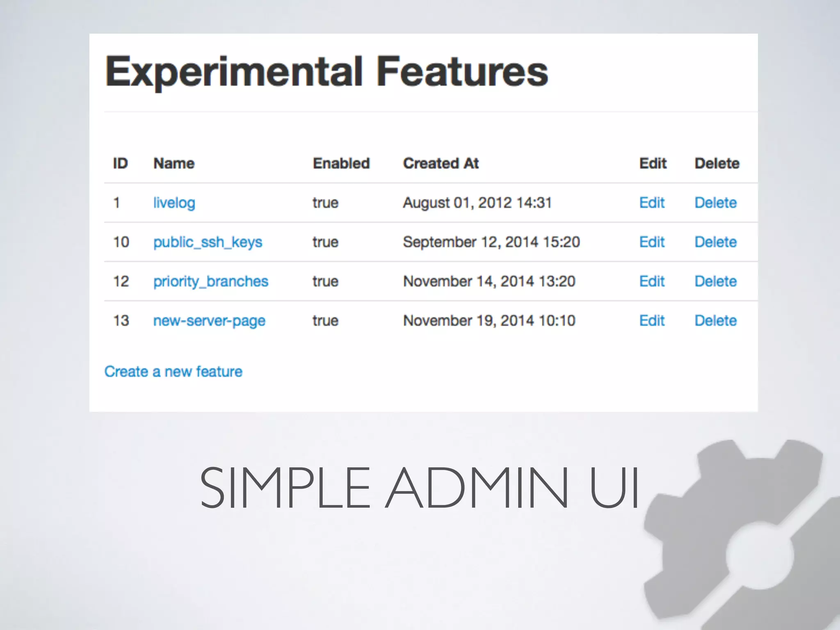The width and height of the screenshot is (840, 630).
Task: Edit the priority_branches row
Action: 652,281
